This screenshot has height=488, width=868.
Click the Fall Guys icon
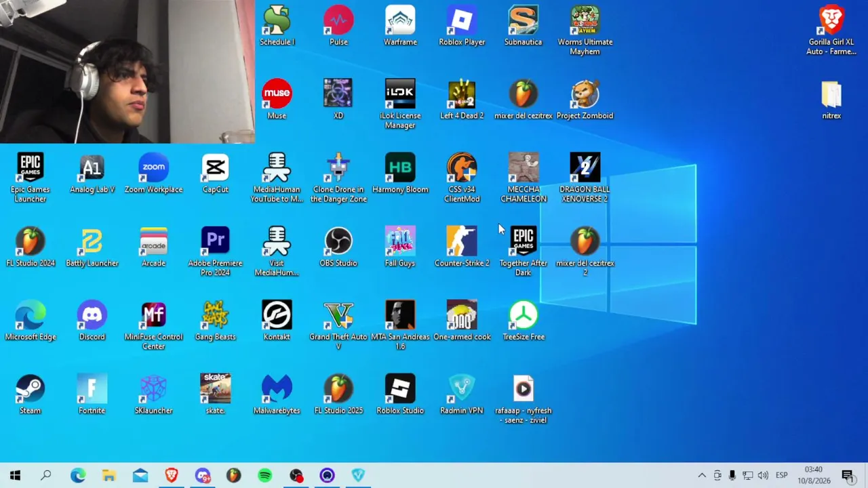coord(400,247)
